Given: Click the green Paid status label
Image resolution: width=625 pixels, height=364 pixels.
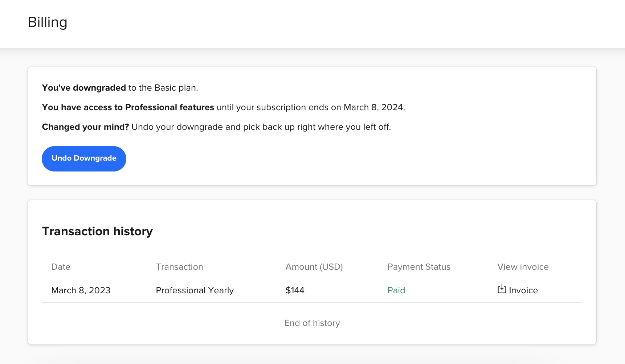Looking at the screenshot, I should click(396, 290).
